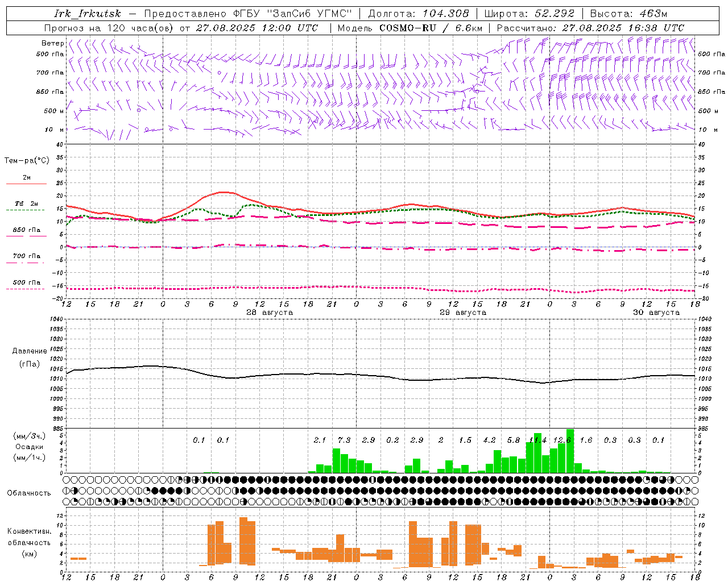Click the 4.2 precipitation value
Screen dimensions: 728x582
coord(489,440)
